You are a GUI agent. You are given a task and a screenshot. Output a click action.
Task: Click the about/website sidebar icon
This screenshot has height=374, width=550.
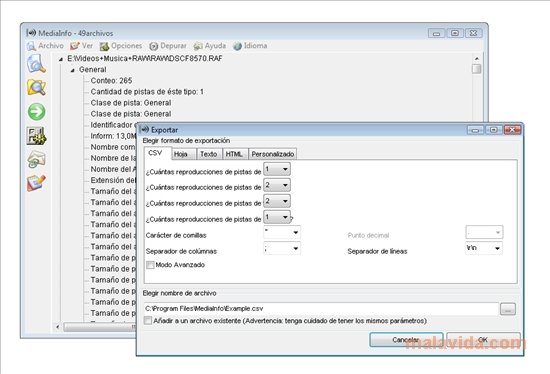pos(36,159)
